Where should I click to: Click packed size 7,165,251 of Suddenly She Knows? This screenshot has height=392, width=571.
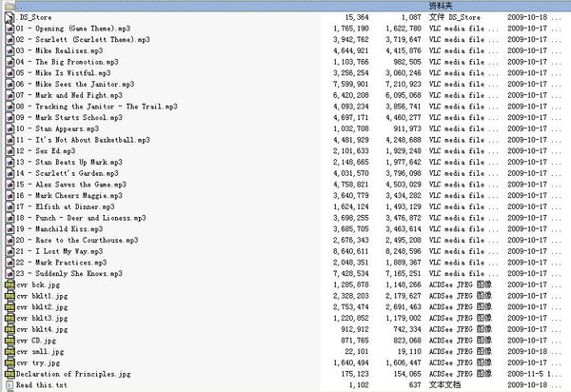pyautogui.click(x=404, y=274)
